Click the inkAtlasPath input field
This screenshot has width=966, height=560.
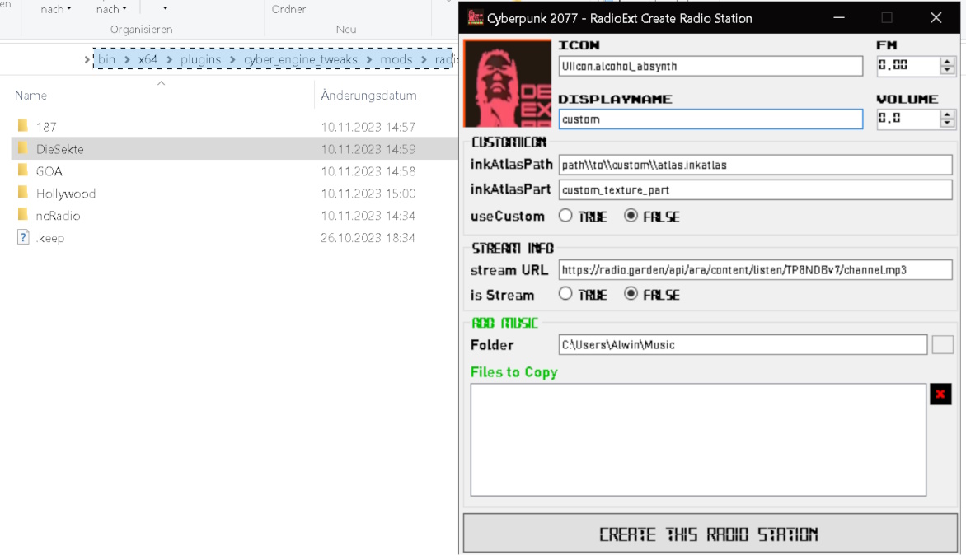755,165
